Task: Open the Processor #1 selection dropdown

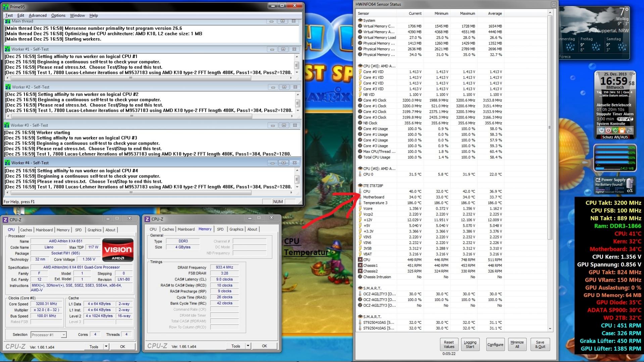Action: click(49, 335)
